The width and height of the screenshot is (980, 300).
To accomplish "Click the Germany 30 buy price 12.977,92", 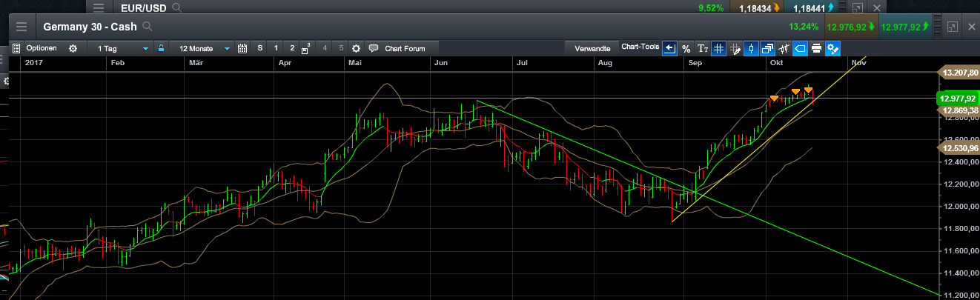I will click(x=906, y=27).
